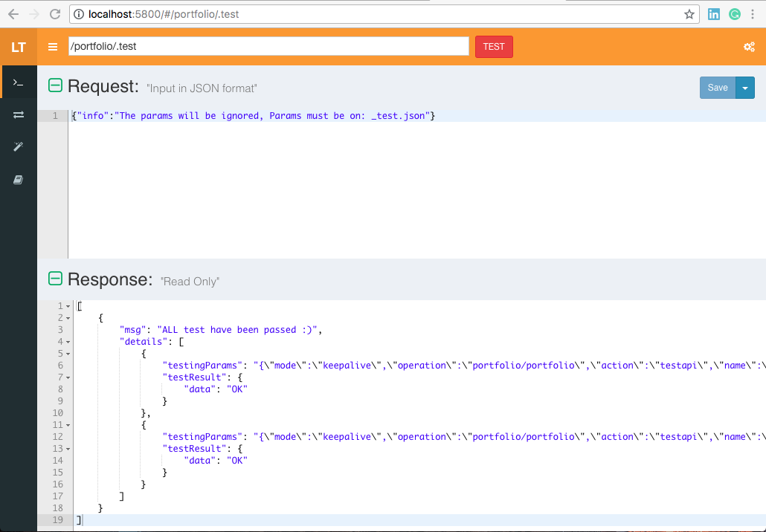This screenshot has width=766, height=532.
Task: Open the gears settings icon
Action: (749, 47)
